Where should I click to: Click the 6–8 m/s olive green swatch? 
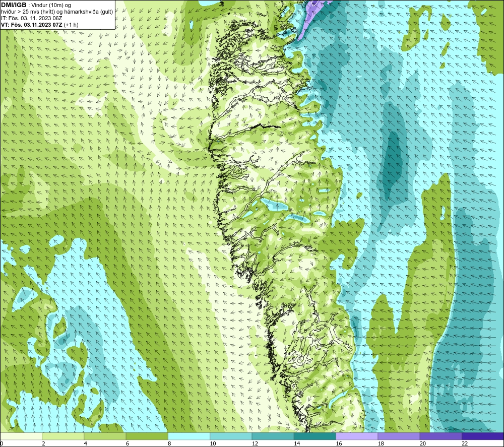point(147,436)
